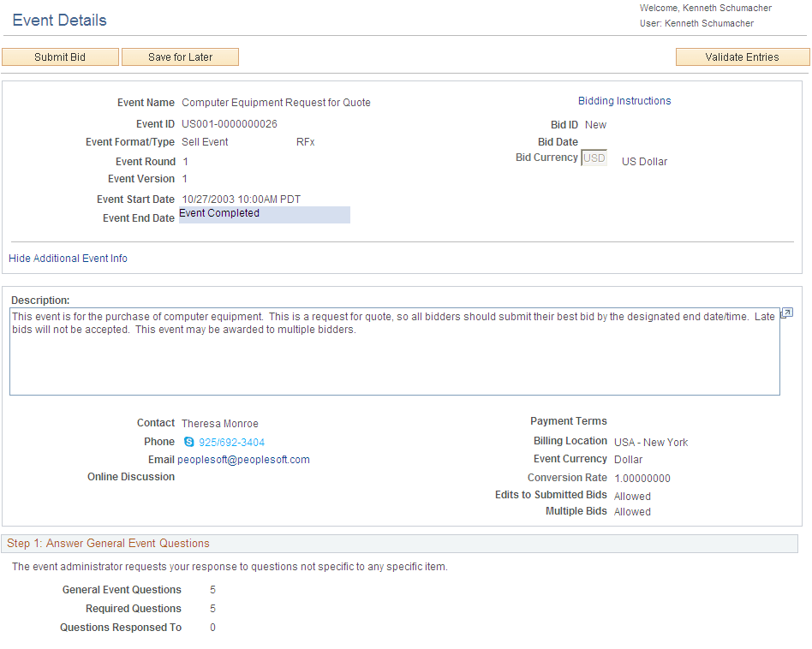
Task: Open Billing Location USA - New York
Action: tap(650, 442)
